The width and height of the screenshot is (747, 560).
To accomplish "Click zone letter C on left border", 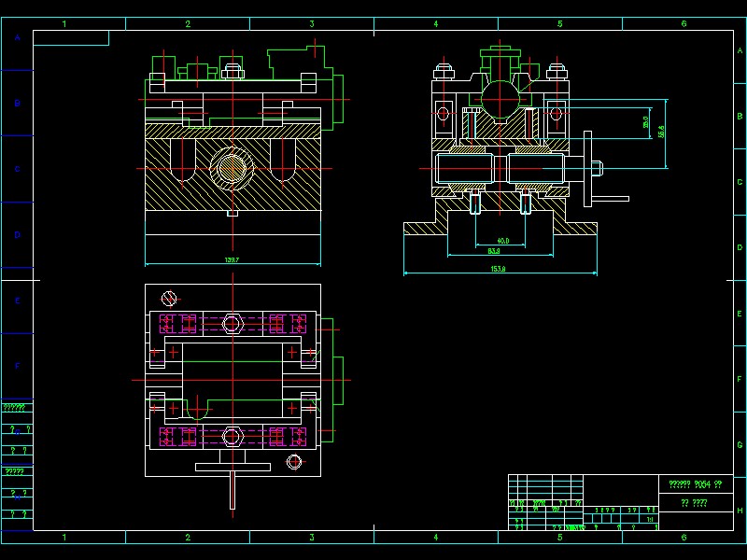I will point(18,169).
